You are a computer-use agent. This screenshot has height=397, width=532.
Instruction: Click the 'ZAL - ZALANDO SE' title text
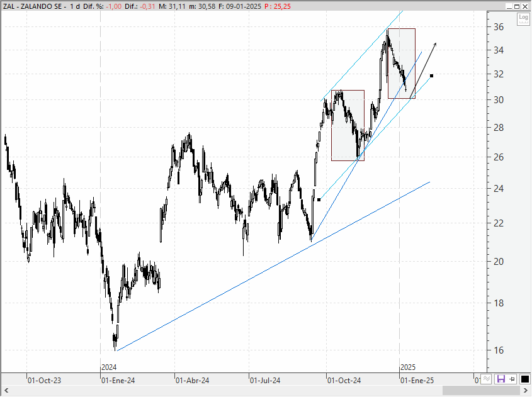[33, 6]
